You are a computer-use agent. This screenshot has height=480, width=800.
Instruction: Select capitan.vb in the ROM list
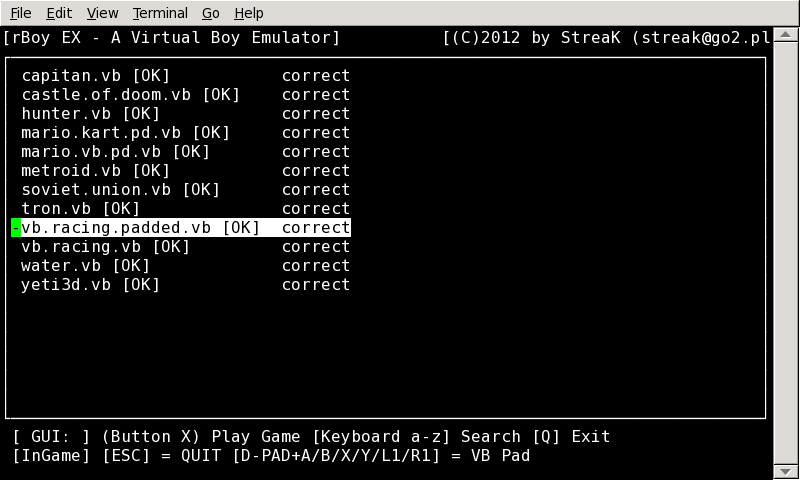(x=186, y=75)
